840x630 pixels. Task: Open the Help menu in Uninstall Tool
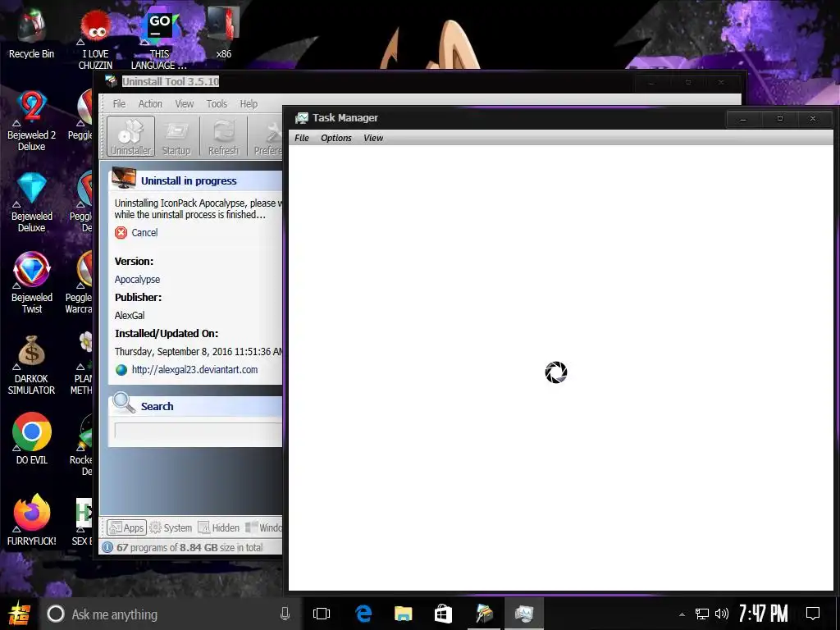tap(249, 104)
